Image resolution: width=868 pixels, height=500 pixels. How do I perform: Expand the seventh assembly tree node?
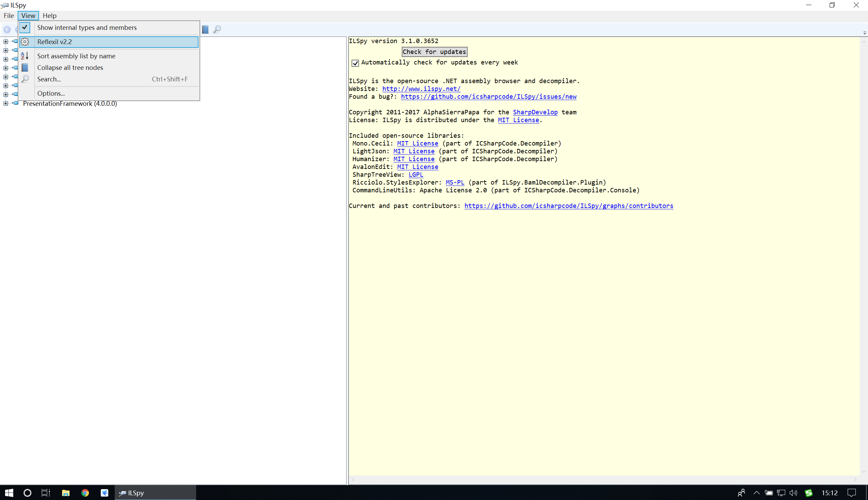click(5, 94)
